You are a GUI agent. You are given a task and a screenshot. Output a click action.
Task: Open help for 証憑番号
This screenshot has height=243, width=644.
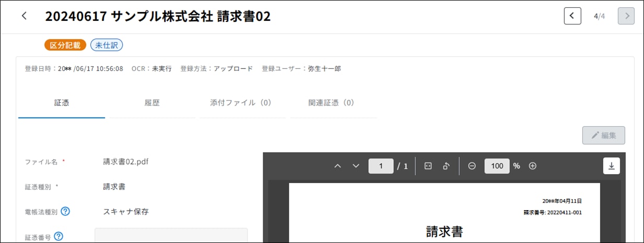pyautogui.click(x=58, y=237)
